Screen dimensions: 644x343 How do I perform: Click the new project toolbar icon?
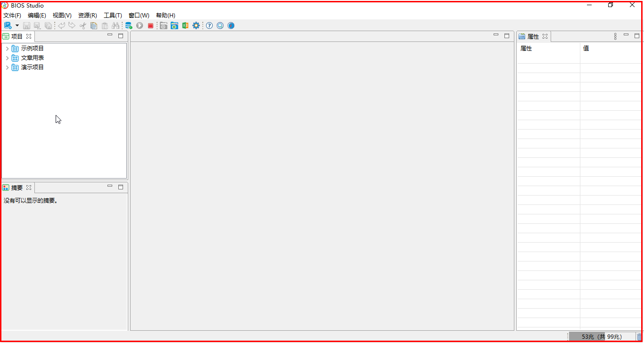pos(8,25)
